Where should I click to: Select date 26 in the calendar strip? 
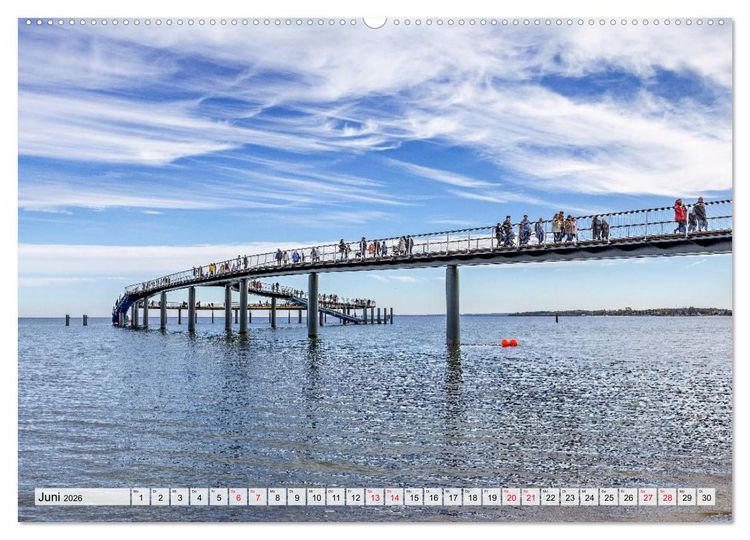point(629,497)
